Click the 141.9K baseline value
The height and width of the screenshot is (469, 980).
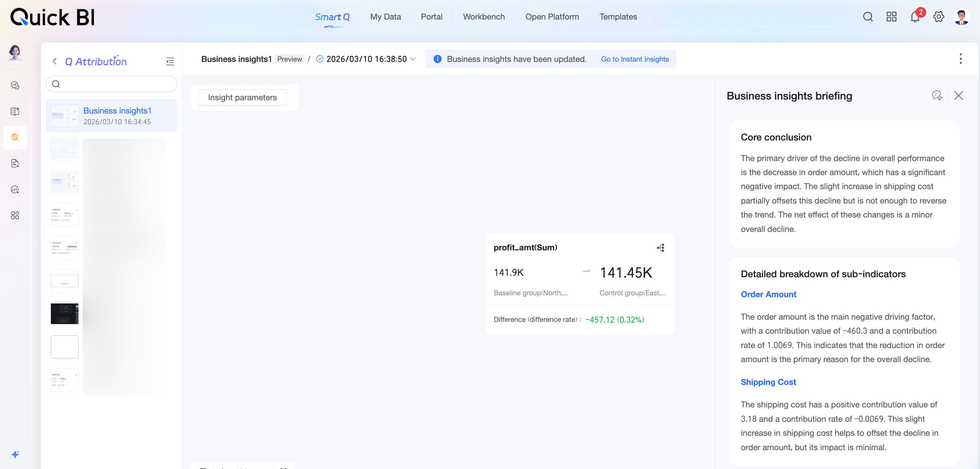[508, 272]
